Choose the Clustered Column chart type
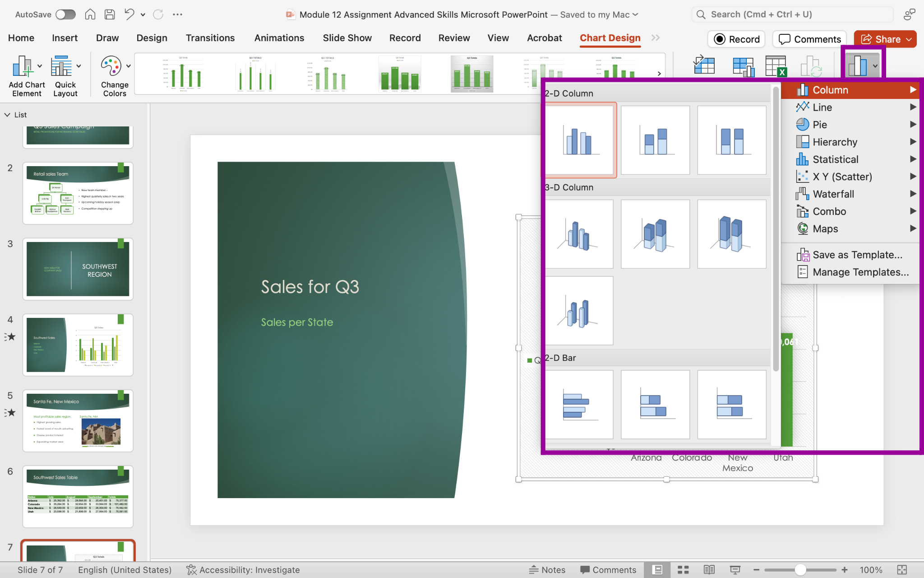Image resolution: width=924 pixels, height=578 pixels. [x=579, y=140]
